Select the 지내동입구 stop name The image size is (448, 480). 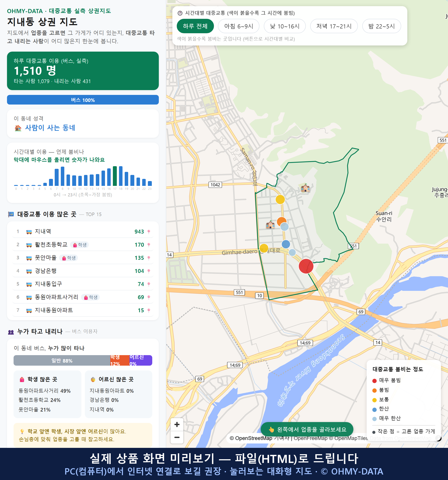pos(49,284)
